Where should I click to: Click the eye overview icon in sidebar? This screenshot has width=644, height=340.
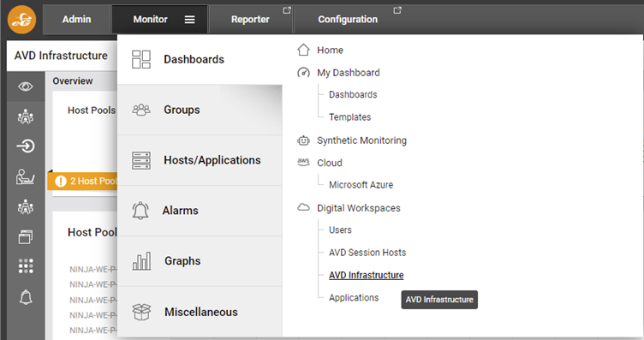26,86
